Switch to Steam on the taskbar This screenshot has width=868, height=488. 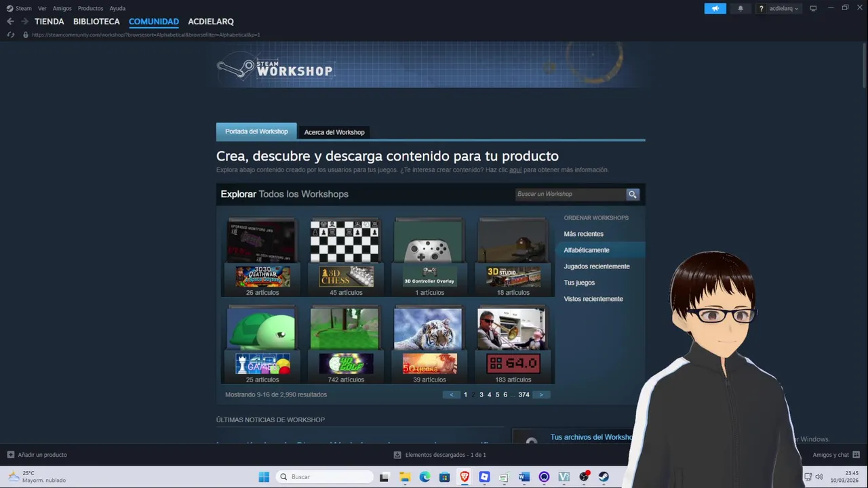point(604,476)
